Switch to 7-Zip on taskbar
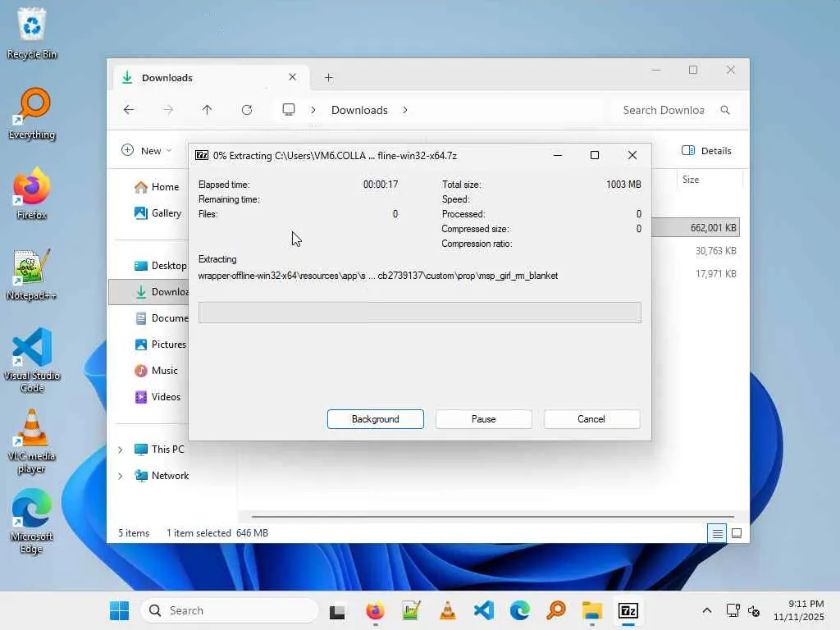The image size is (840, 630). point(628,610)
